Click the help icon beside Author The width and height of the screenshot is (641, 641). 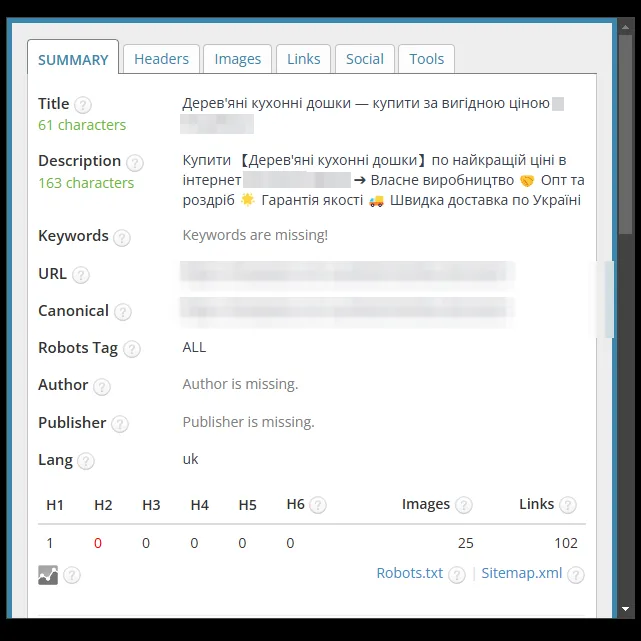pos(102,386)
